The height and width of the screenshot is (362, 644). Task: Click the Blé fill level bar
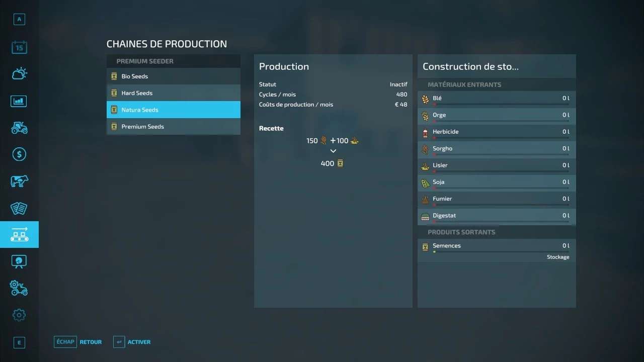point(501,105)
